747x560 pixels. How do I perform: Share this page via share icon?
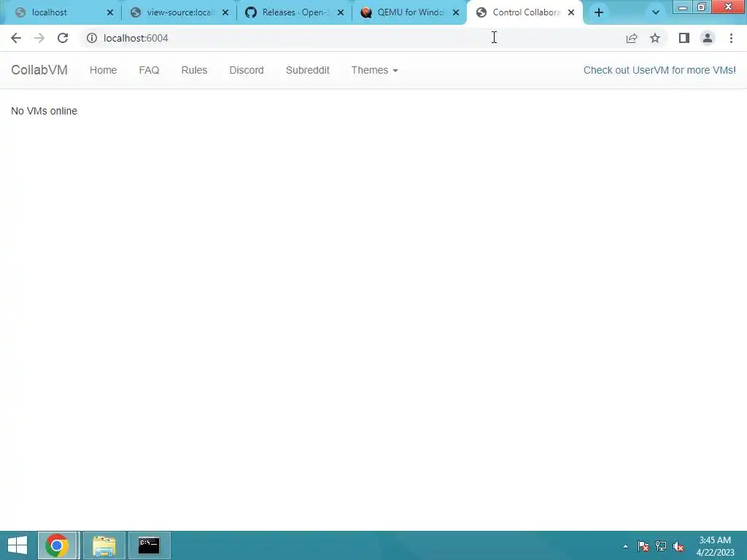(x=632, y=38)
